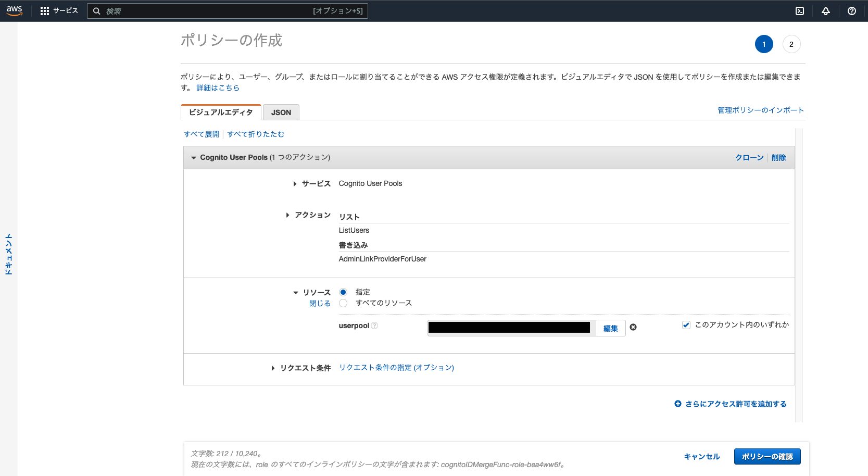The width and height of the screenshot is (868, 476).
Task: Switch to the JSON tab
Action: (x=281, y=112)
